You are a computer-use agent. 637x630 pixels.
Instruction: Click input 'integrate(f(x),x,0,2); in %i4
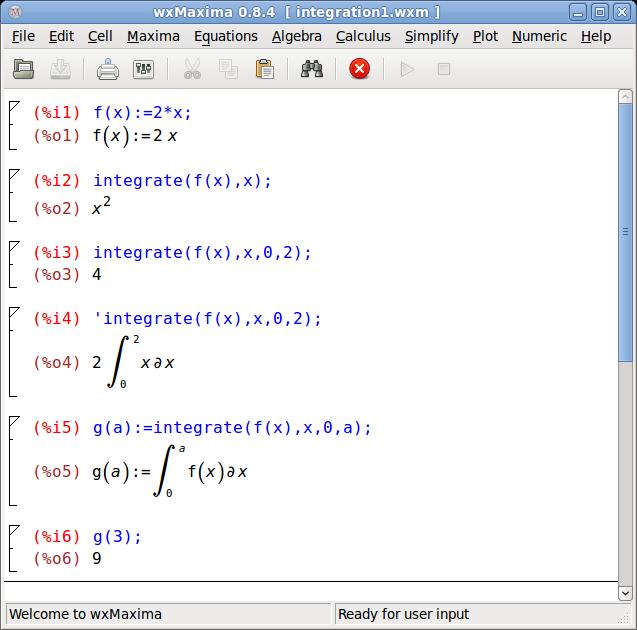coord(207,318)
